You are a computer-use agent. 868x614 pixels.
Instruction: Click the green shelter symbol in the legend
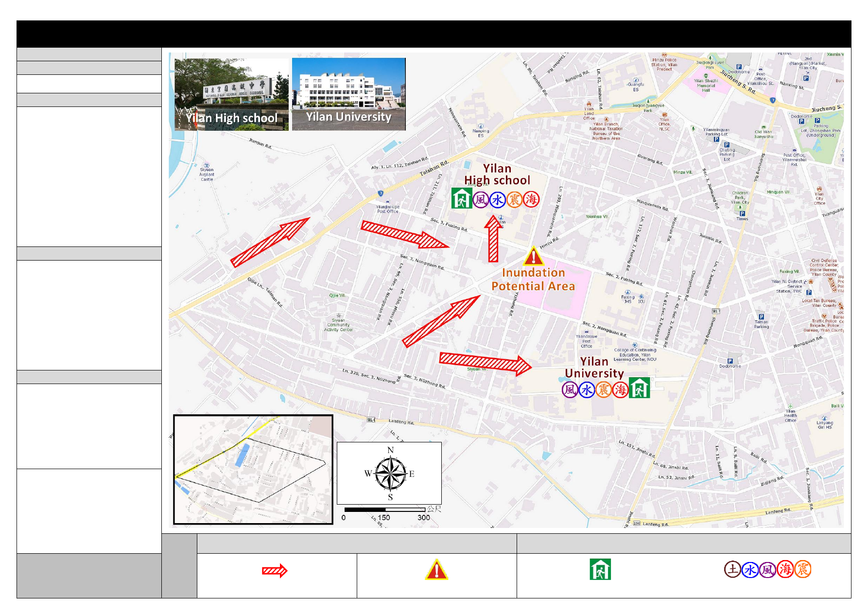600,569
